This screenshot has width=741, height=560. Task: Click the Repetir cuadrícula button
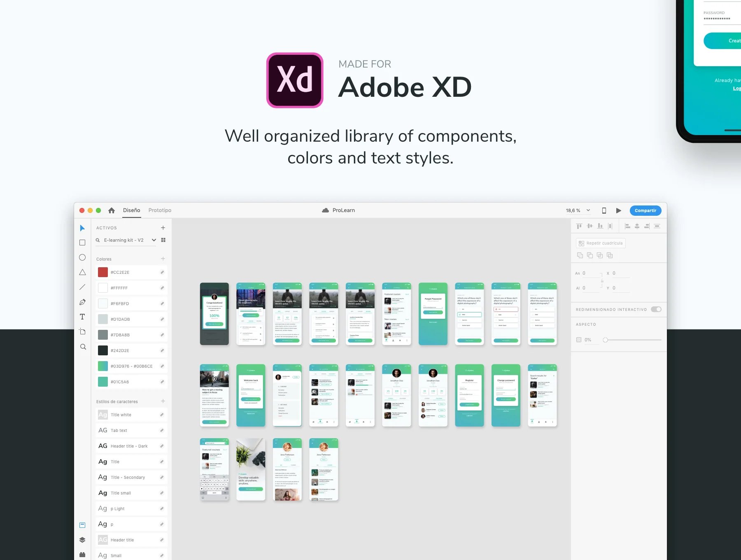[x=601, y=243]
